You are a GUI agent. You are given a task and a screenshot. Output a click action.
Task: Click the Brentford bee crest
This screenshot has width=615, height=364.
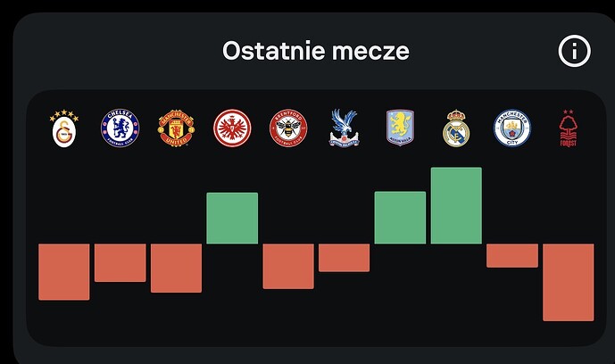coord(288,128)
